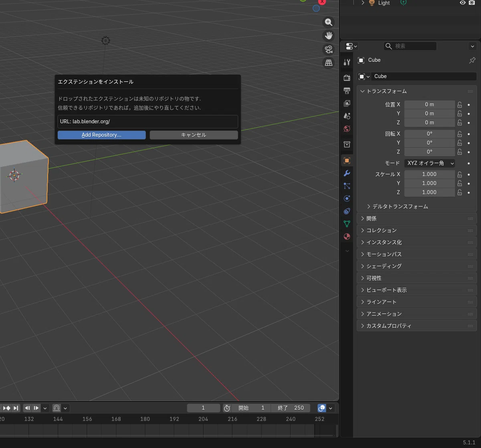This screenshot has height=448, width=481.
Task: Open properties options dropdown arrow
Action: (472, 46)
